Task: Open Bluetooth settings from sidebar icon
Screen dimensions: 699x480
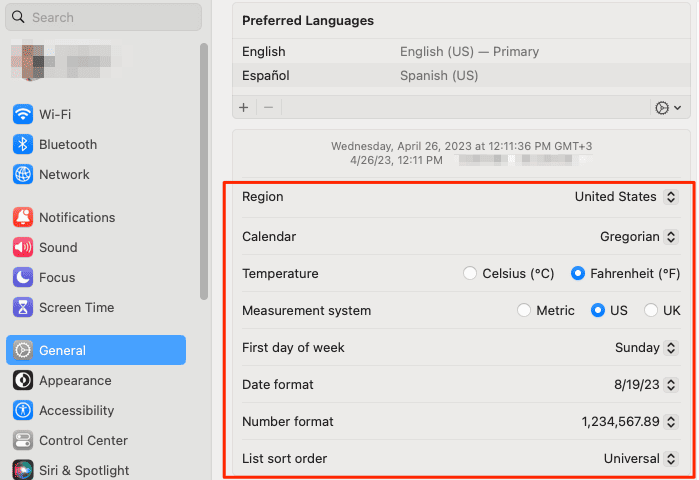Action: click(x=23, y=144)
